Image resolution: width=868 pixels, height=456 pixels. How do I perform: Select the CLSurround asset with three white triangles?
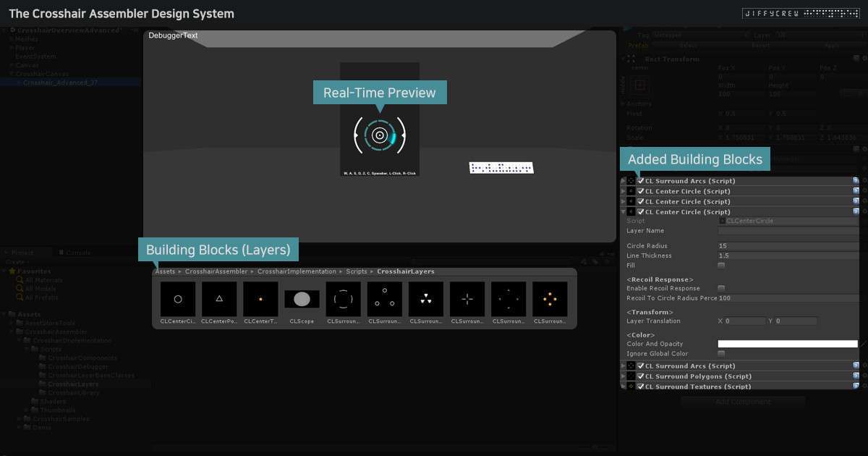(x=426, y=299)
